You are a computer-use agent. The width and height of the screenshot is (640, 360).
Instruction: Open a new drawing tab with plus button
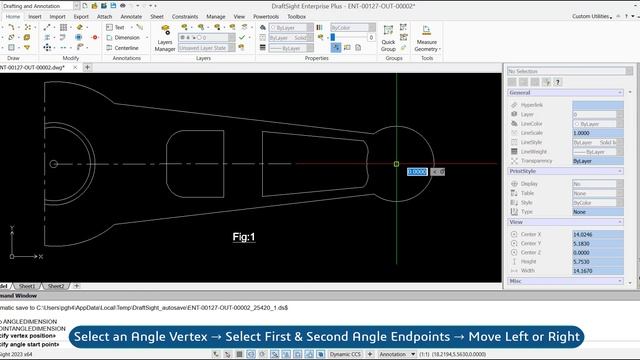[87, 67]
